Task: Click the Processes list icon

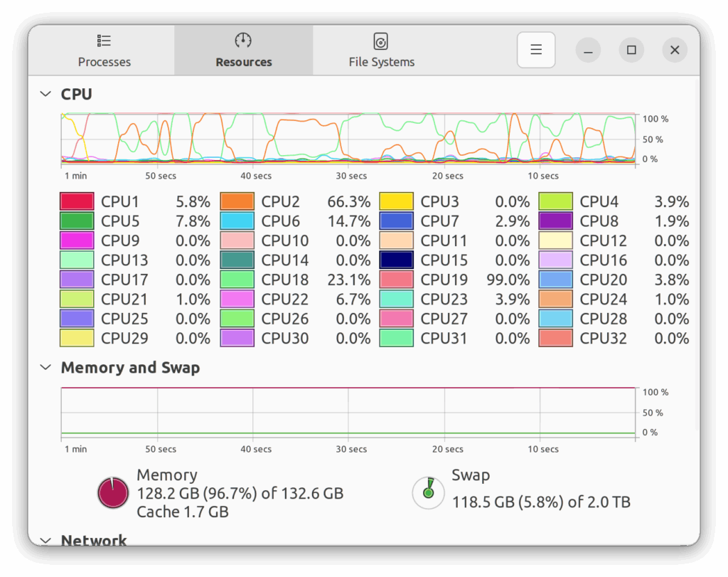Action: [x=105, y=41]
